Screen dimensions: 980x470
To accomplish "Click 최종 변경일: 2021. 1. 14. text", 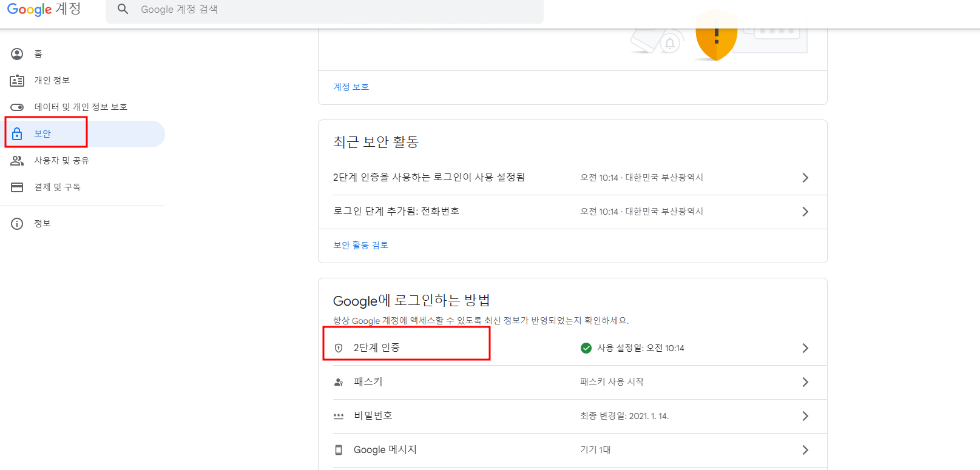I will tap(624, 416).
